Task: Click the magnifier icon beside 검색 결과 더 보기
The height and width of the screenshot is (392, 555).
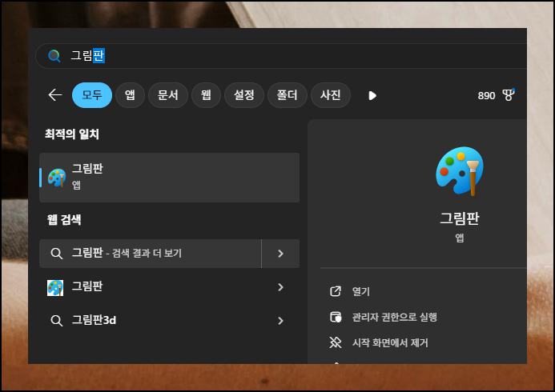Action: [x=56, y=254]
